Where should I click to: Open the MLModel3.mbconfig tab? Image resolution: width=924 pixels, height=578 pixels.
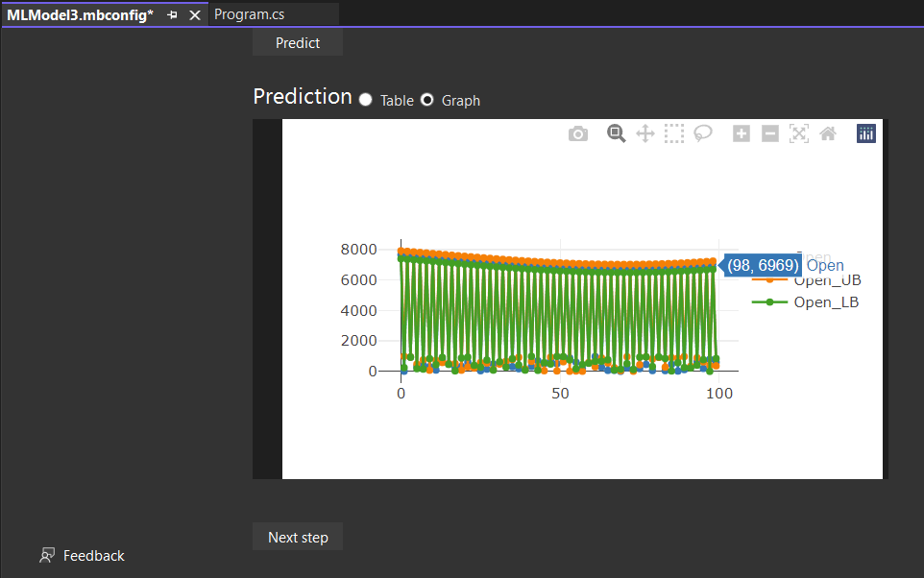82,14
